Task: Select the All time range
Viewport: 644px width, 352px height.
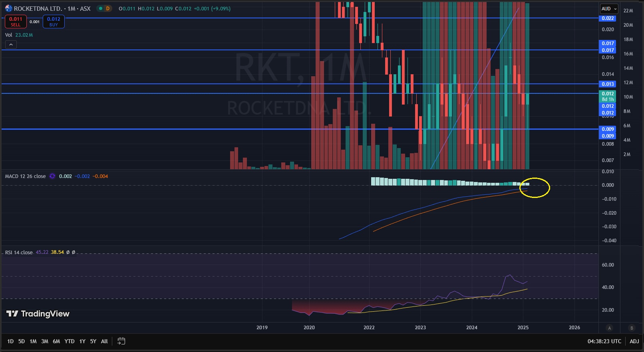Action: tap(104, 341)
